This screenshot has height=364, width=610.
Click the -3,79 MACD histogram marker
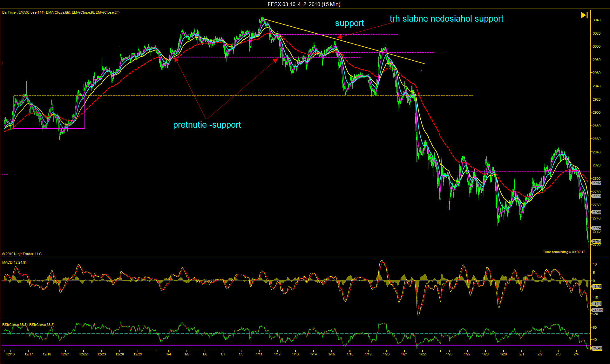tap(597, 286)
